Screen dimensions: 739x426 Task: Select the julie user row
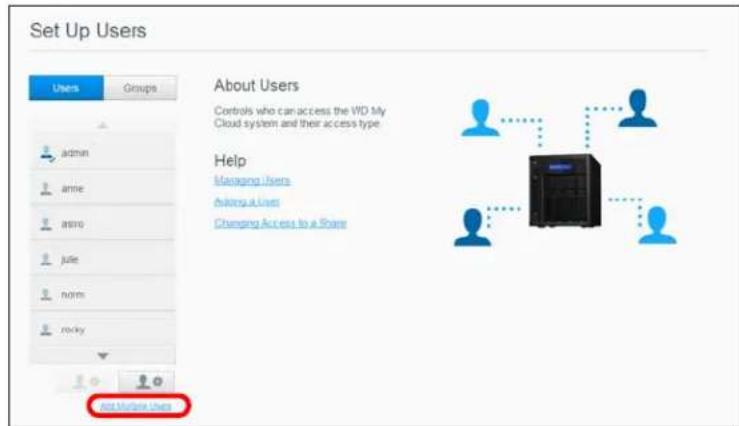103,259
